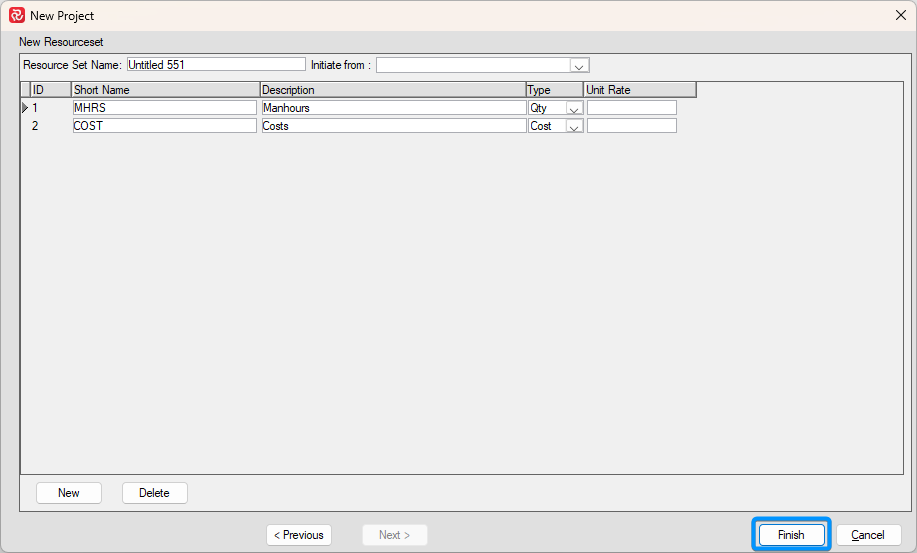The height and width of the screenshot is (553, 917).
Task: Edit the COST short name field
Action: [165, 127]
